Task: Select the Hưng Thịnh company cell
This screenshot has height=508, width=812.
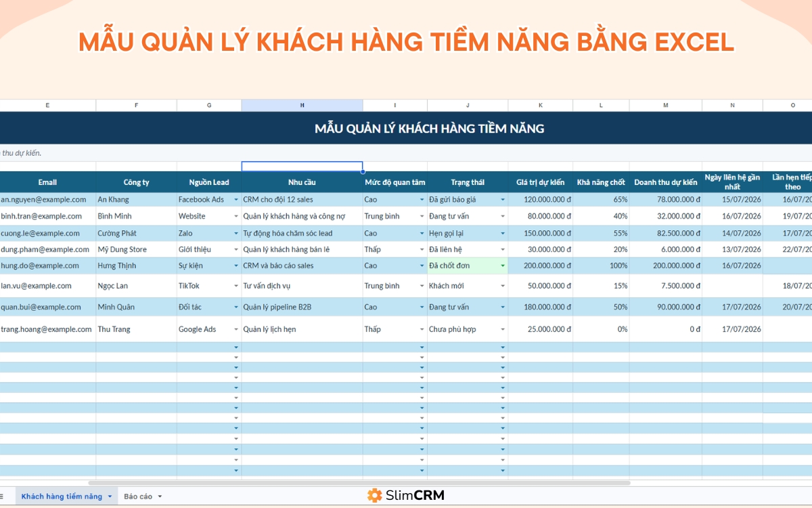Action: click(137, 266)
